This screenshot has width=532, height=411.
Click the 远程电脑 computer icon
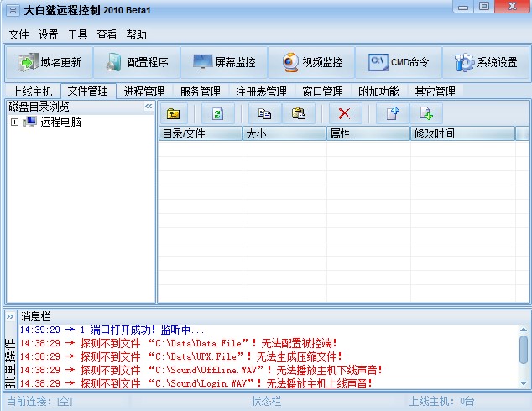point(30,122)
